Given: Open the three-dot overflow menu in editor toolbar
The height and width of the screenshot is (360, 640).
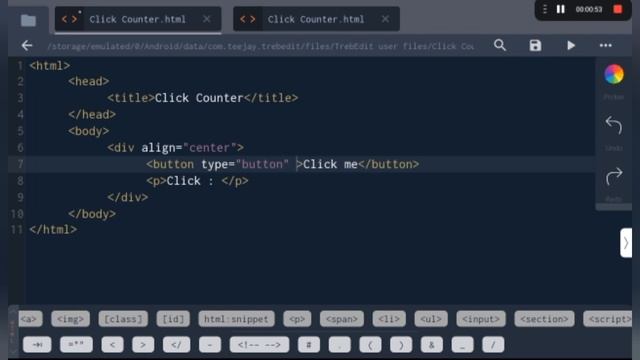Looking at the screenshot, I should coord(606,45).
